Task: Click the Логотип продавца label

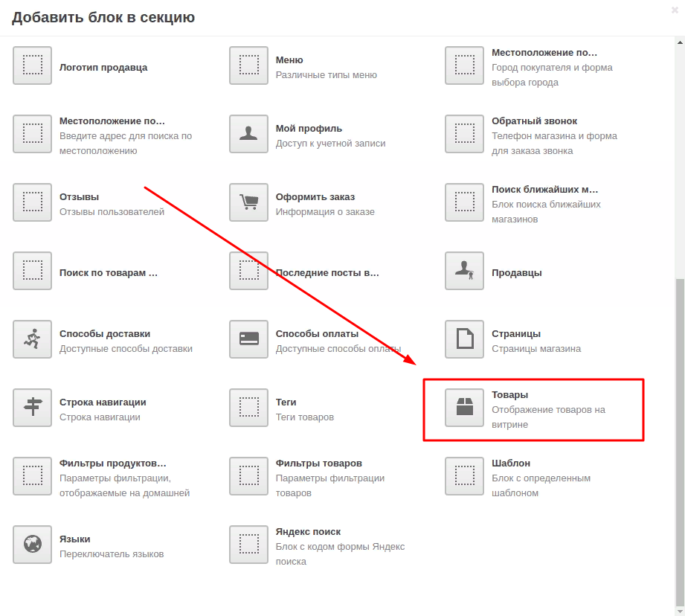Action: coord(103,67)
